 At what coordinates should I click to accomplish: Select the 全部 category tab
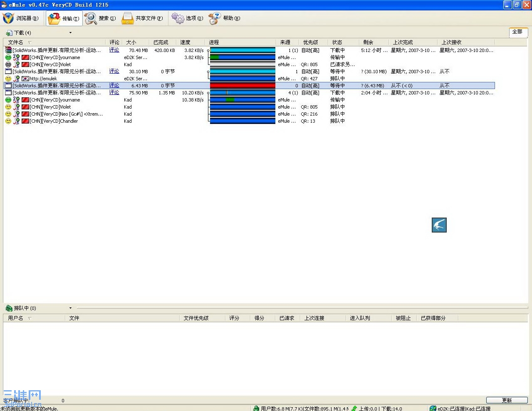[x=518, y=32]
